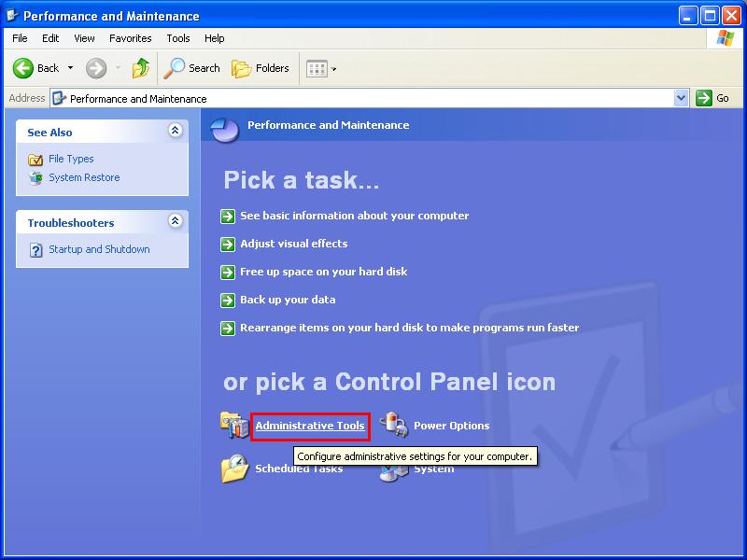
Task: Collapse the Troubleshooters panel
Action: pyautogui.click(x=176, y=220)
